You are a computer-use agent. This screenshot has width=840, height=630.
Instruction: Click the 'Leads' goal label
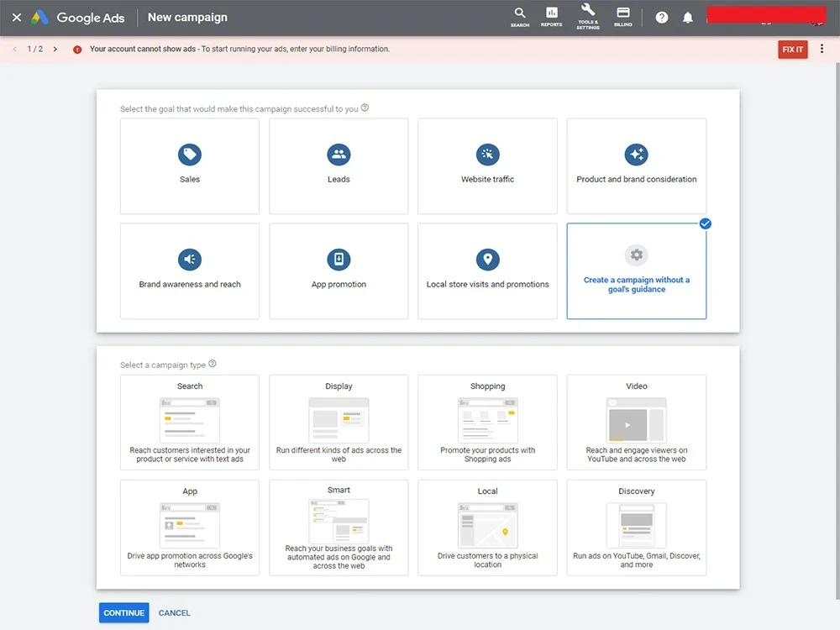point(339,180)
